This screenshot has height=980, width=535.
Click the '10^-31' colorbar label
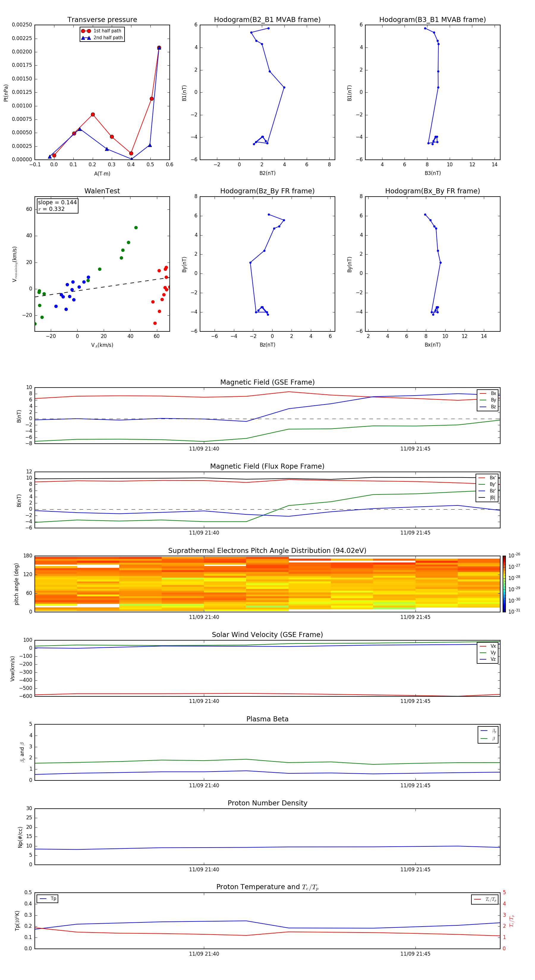(x=514, y=611)
